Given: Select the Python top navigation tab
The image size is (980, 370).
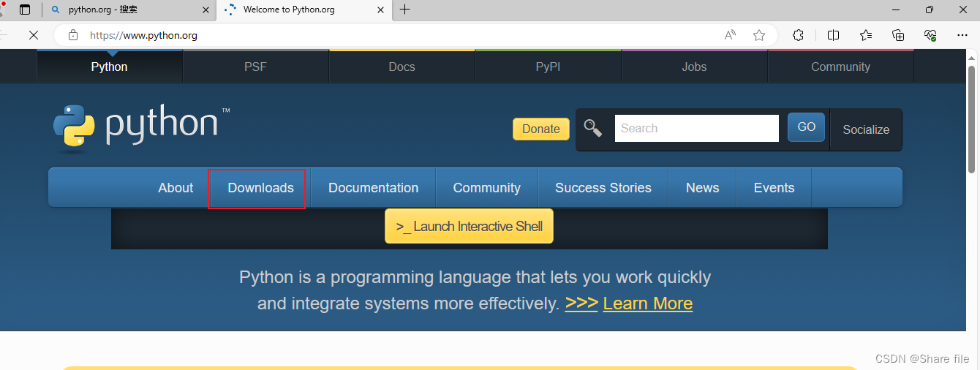Looking at the screenshot, I should 109,67.
